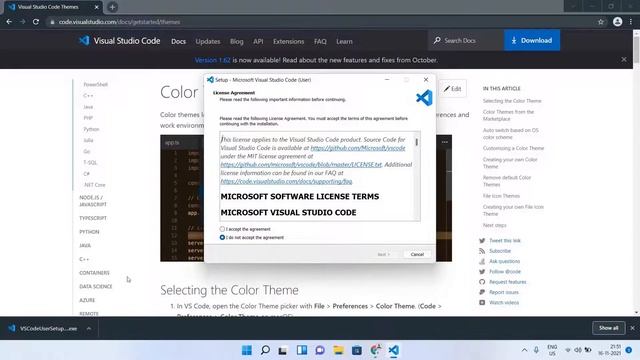Open the Docs nav item

178,41
